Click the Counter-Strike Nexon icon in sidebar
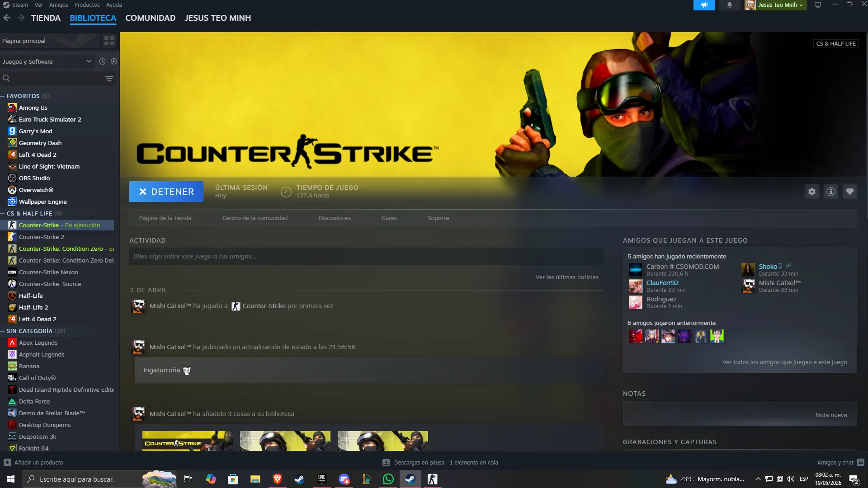Screen dimensions: 868x488 click(12, 272)
